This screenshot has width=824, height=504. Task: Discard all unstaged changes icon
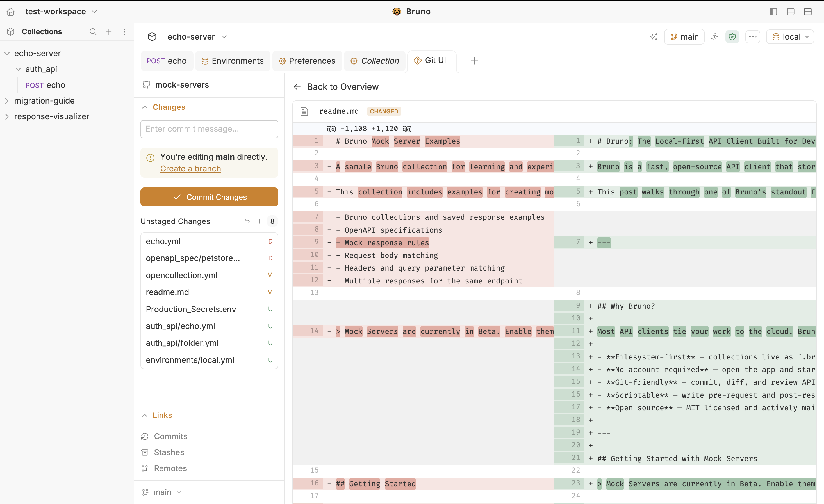[x=247, y=221]
